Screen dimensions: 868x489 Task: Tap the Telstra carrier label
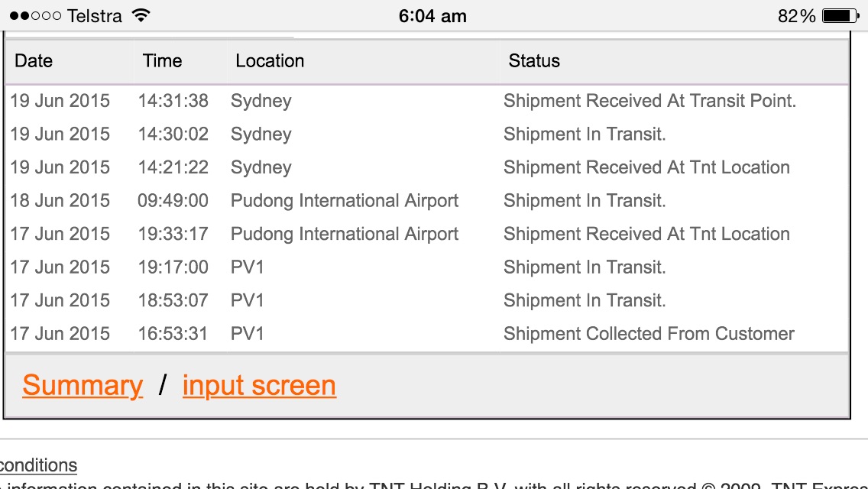95,16
